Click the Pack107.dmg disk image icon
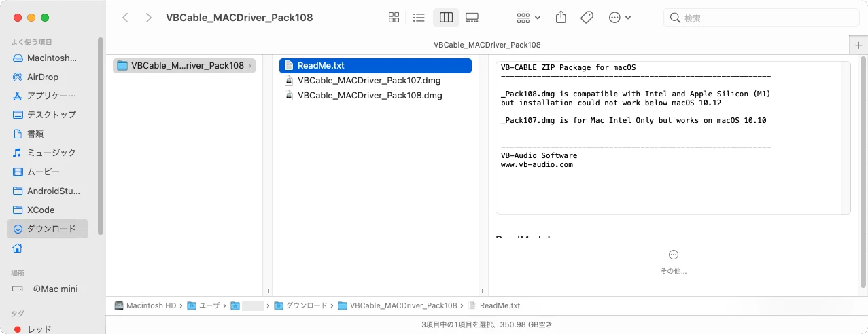The image size is (868, 334). pos(289,80)
